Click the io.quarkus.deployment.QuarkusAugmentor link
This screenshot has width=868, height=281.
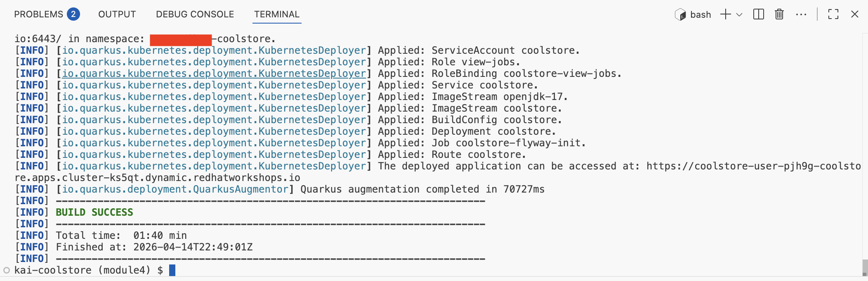click(x=175, y=189)
